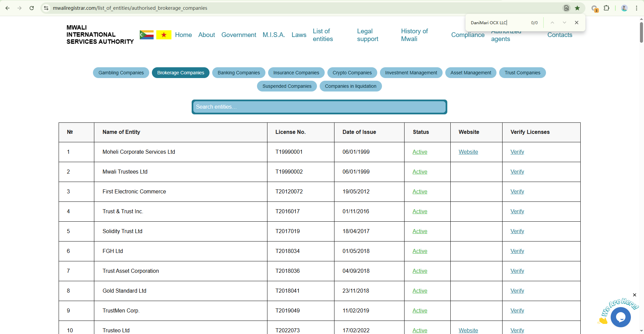Close the find-in-page bar
The image size is (644, 334).
[x=577, y=23]
